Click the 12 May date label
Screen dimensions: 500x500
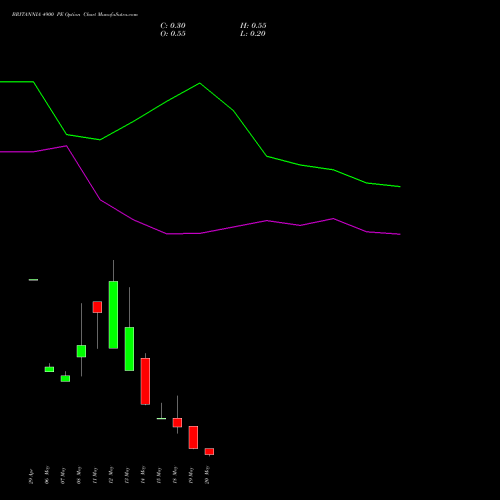[x=111, y=475]
